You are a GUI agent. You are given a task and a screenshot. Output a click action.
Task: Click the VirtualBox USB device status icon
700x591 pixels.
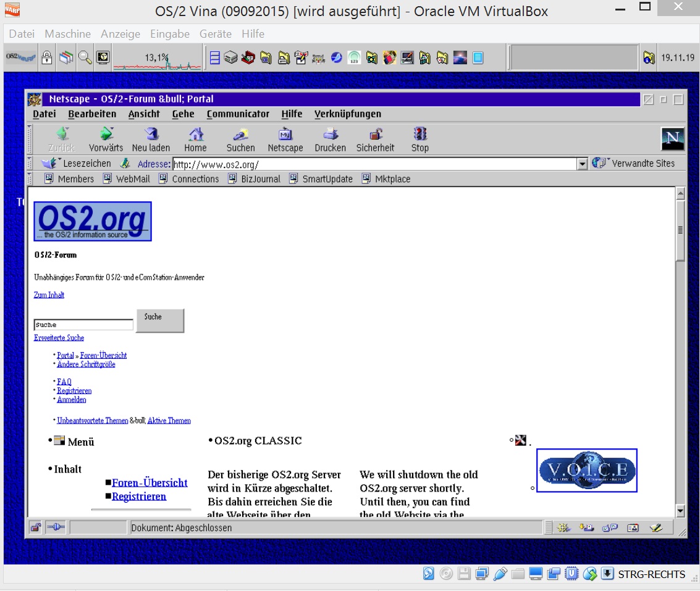(500, 574)
